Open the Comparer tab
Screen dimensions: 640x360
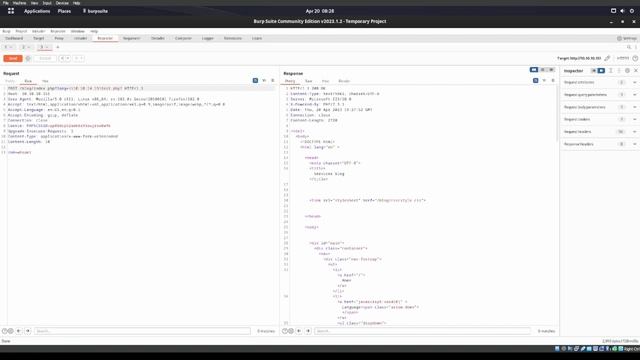[x=183, y=38]
